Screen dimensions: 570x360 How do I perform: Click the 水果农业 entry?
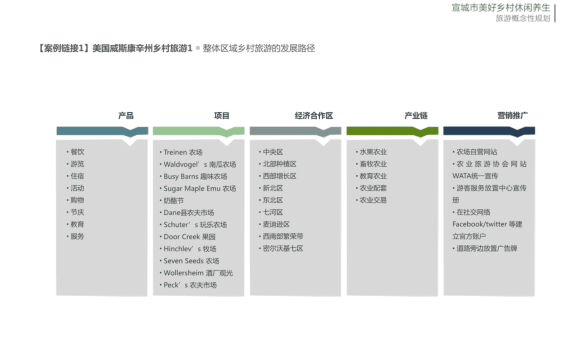coord(373,152)
